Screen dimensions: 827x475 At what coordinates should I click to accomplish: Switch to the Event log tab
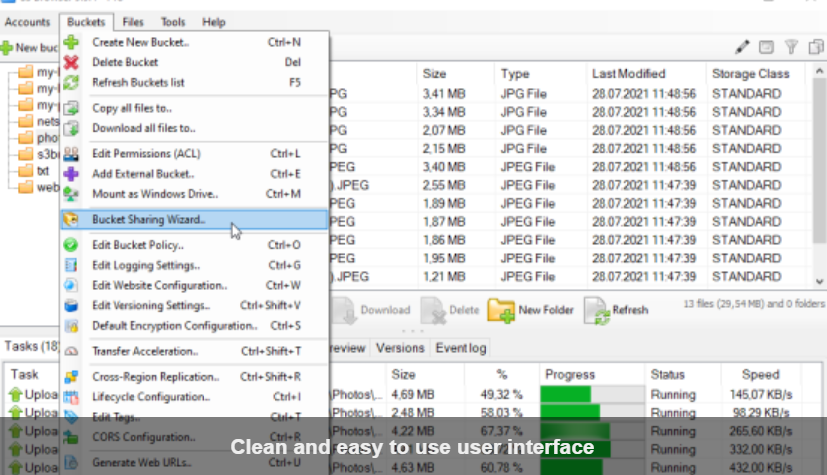pyautogui.click(x=461, y=348)
